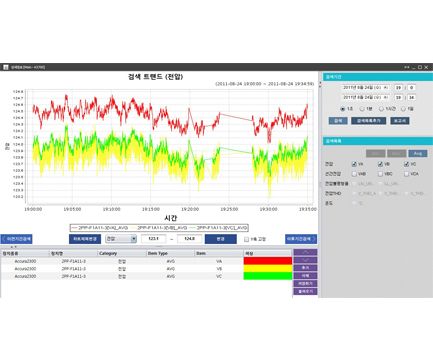Toggle the Y-axis fix checkbox
433x361 pixels.
pos(246,239)
